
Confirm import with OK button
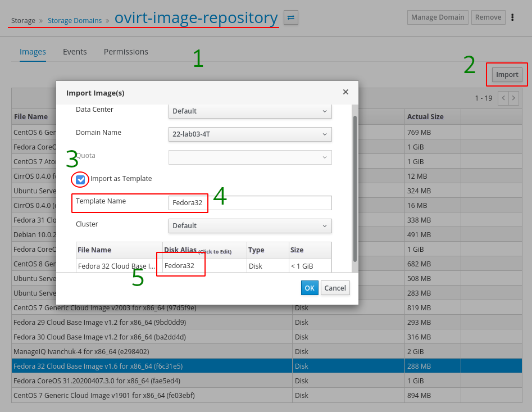(310, 288)
